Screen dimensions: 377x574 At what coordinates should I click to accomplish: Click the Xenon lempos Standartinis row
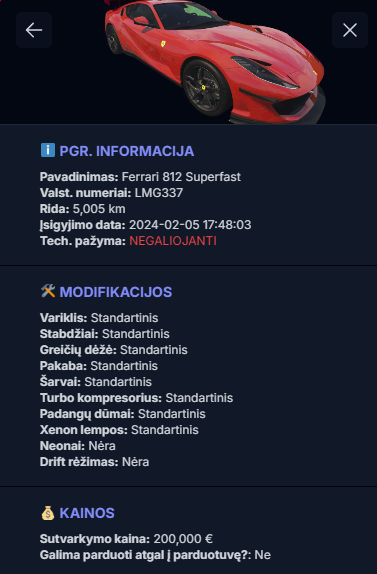pyautogui.click(x=119, y=430)
